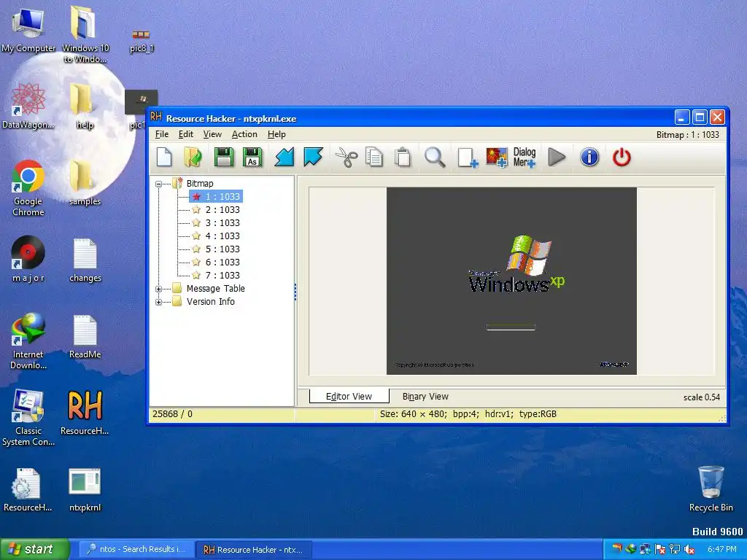Screen dimensions: 747x560
Task: Open the Edit menu
Action: (186, 134)
